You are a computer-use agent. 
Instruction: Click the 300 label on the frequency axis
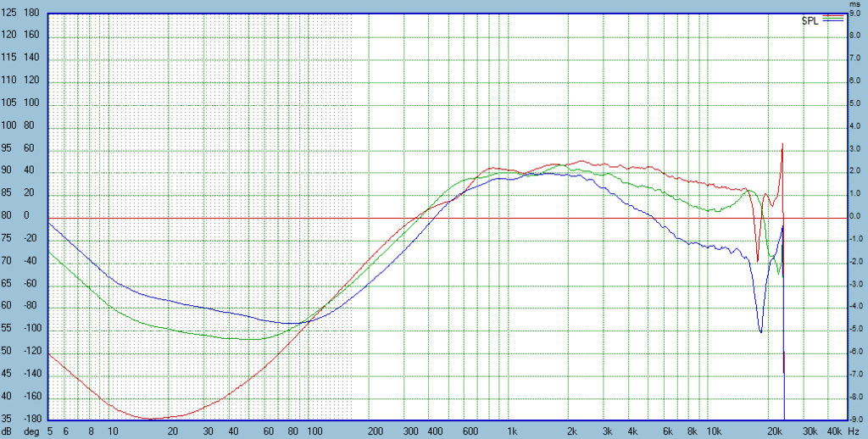pos(411,431)
